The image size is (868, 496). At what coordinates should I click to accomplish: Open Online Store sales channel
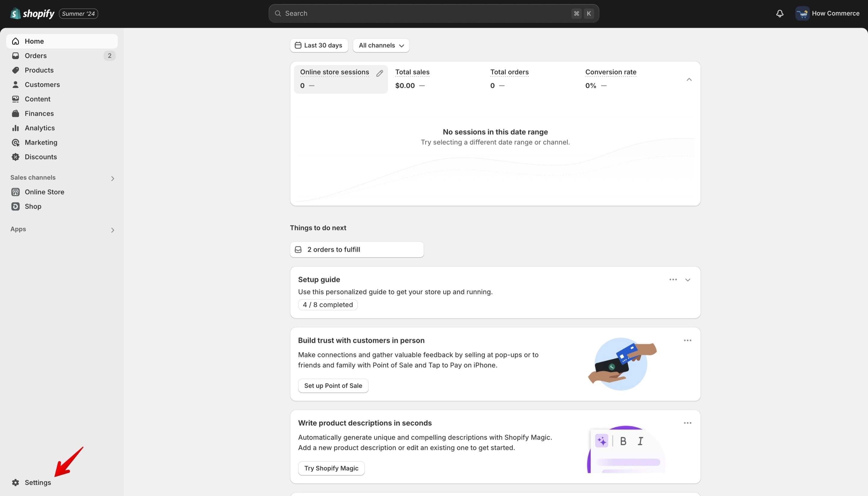tap(62, 192)
